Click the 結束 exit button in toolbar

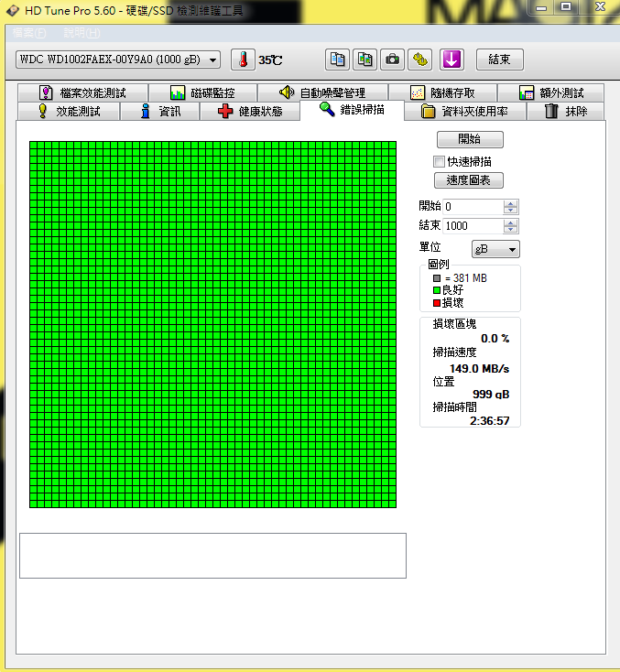tap(499, 60)
